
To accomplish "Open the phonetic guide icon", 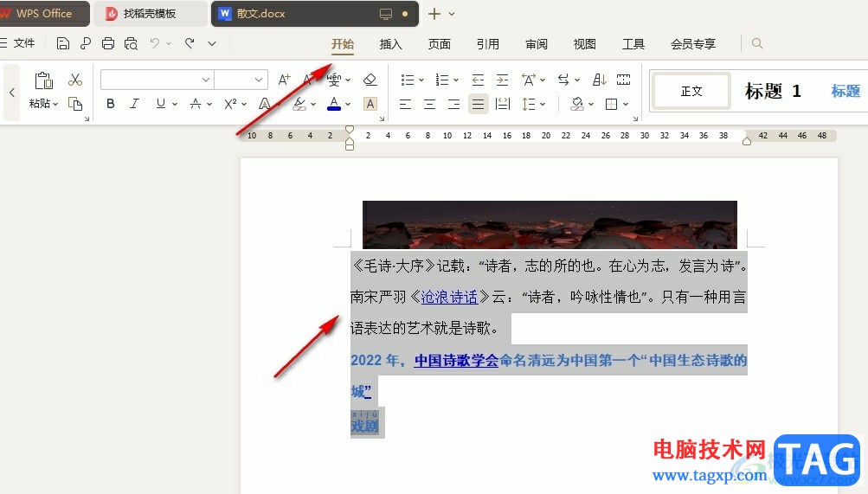I will tap(334, 80).
